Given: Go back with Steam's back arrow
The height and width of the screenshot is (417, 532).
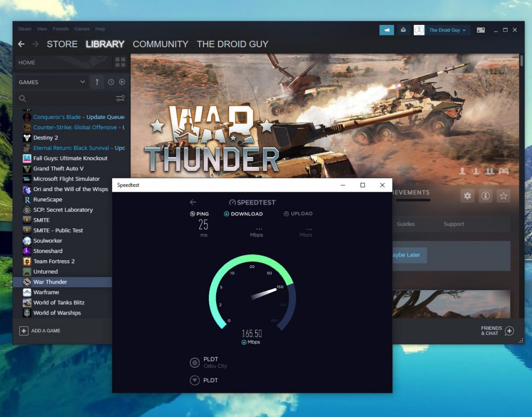Looking at the screenshot, I should coord(21,44).
